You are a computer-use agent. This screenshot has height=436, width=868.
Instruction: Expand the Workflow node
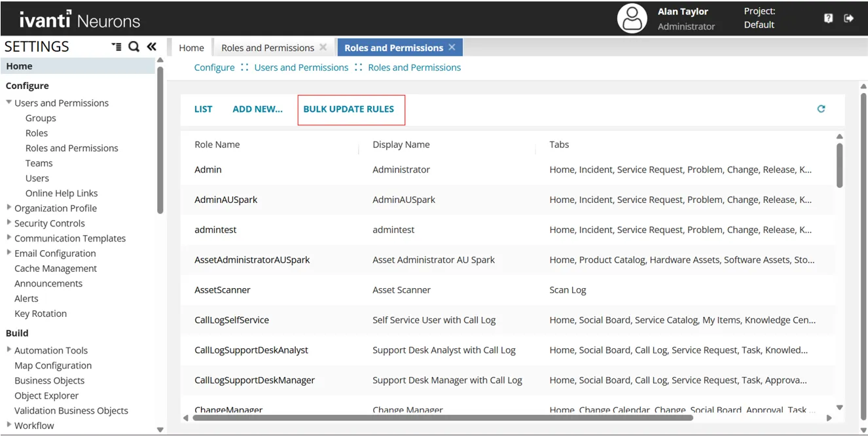tap(9, 425)
